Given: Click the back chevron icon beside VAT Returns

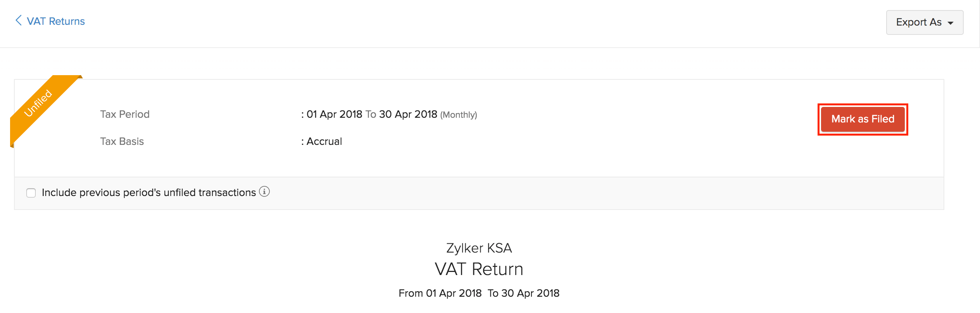Looking at the screenshot, I should pyautogui.click(x=18, y=21).
